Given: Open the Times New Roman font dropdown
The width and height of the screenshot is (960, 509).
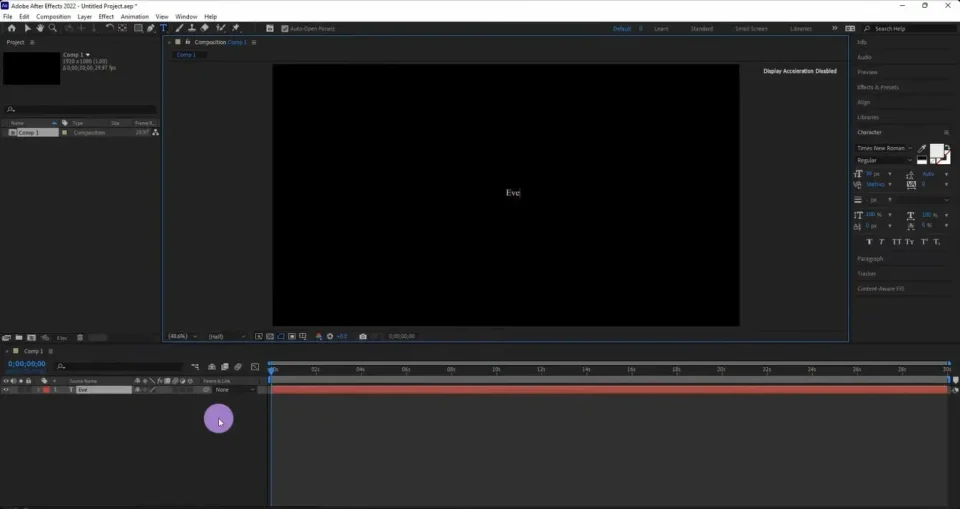Looking at the screenshot, I should tap(883, 148).
